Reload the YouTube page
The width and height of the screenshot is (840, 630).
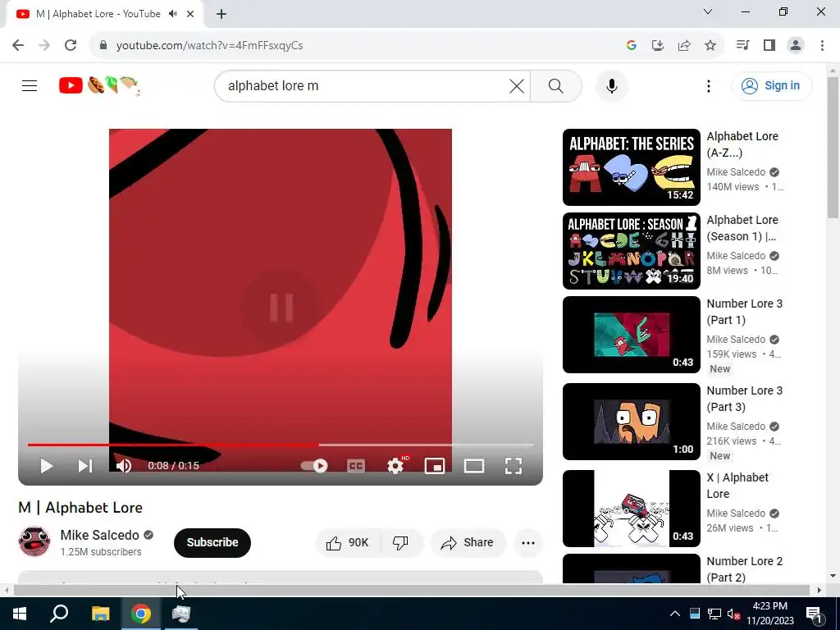click(71, 45)
